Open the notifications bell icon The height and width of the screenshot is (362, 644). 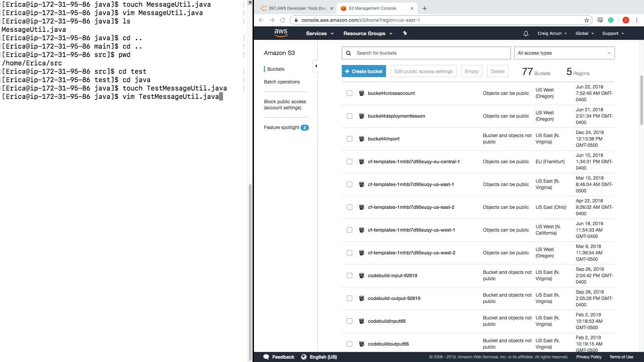[526, 34]
